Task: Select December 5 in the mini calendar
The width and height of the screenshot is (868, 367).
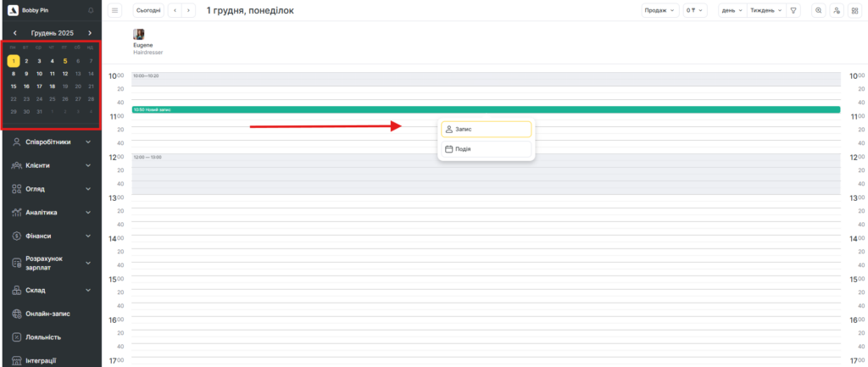Action: [65, 61]
